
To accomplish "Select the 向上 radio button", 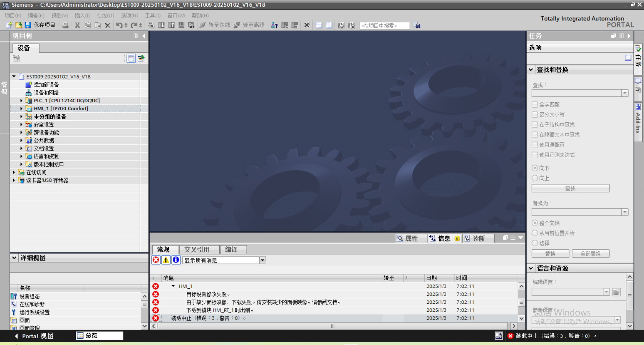I will click(535, 178).
